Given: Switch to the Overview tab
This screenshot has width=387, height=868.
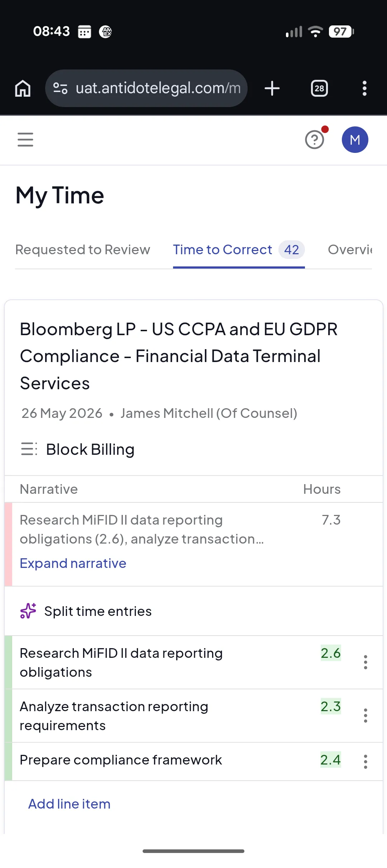Looking at the screenshot, I should pos(350,250).
